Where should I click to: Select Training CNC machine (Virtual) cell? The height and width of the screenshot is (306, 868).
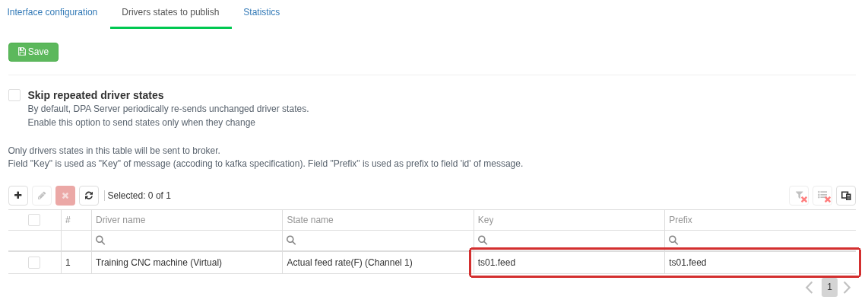coord(187,263)
